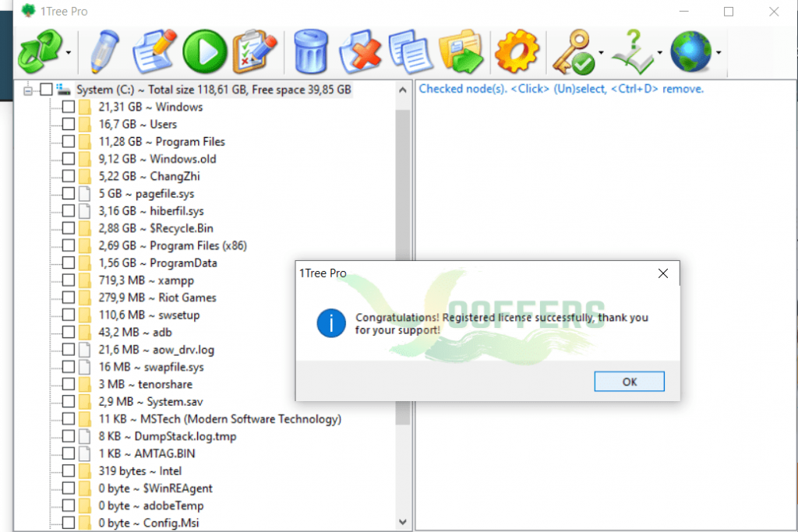
Task: Select the System (C:) drive icon
Action: point(64,90)
